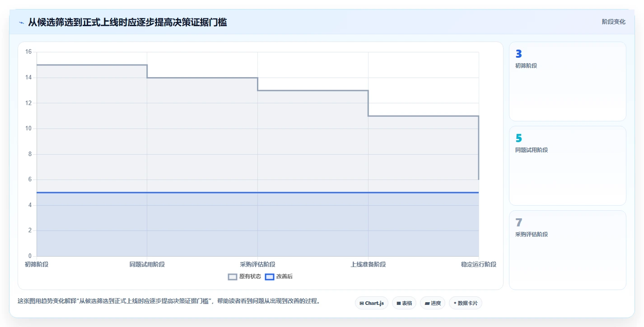Click the 同题试用阶段 x-axis label
644x327 pixels.
click(147, 264)
